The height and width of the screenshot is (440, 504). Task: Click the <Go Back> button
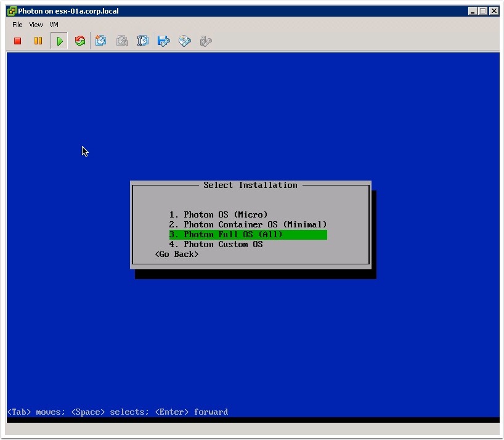(177, 254)
